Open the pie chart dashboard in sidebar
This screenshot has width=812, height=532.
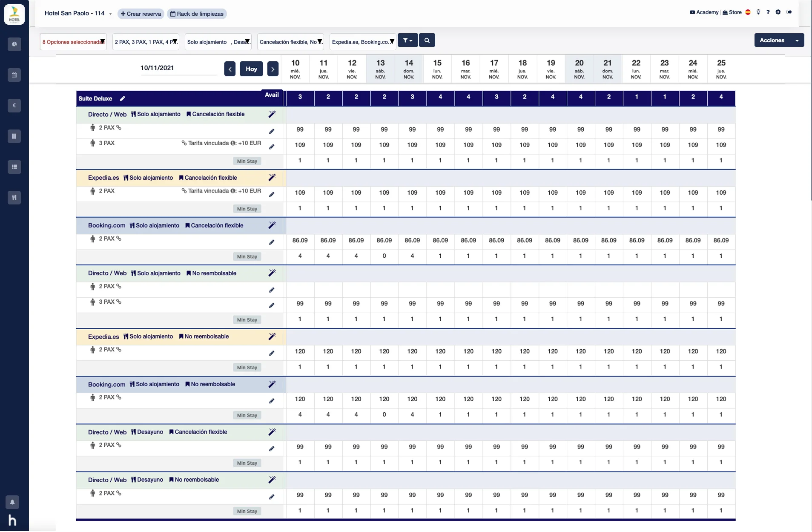coord(14,44)
